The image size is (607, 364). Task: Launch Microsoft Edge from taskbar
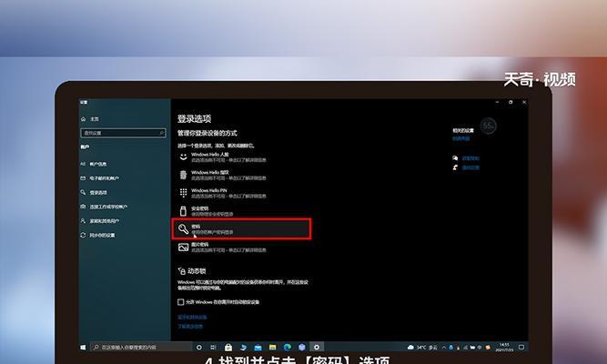tap(288, 348)
